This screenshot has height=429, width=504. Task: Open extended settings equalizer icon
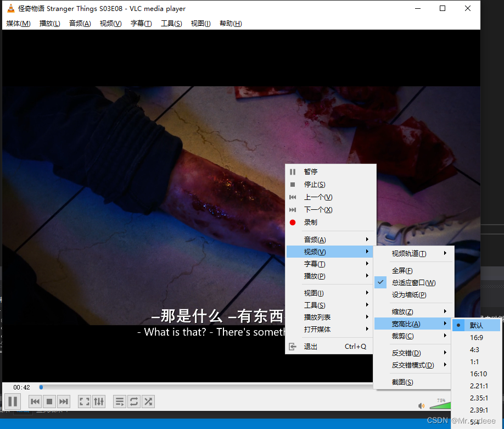(99, 402)
